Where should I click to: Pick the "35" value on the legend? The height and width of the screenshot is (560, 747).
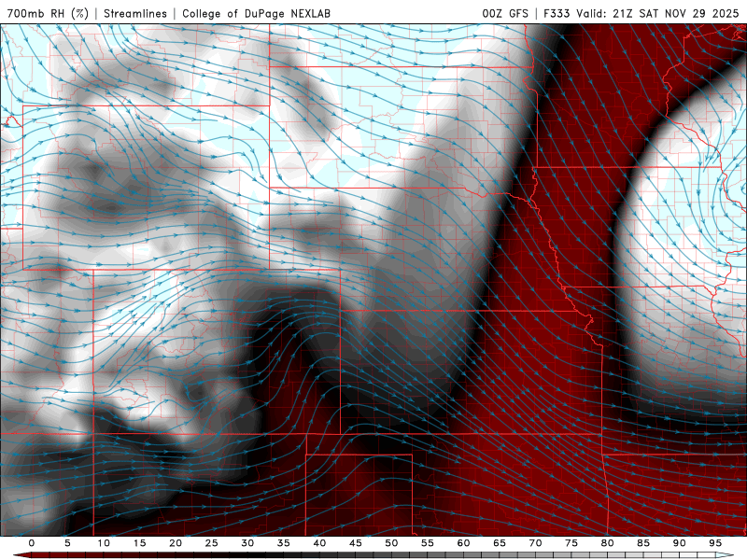click(x=284, y=543)
